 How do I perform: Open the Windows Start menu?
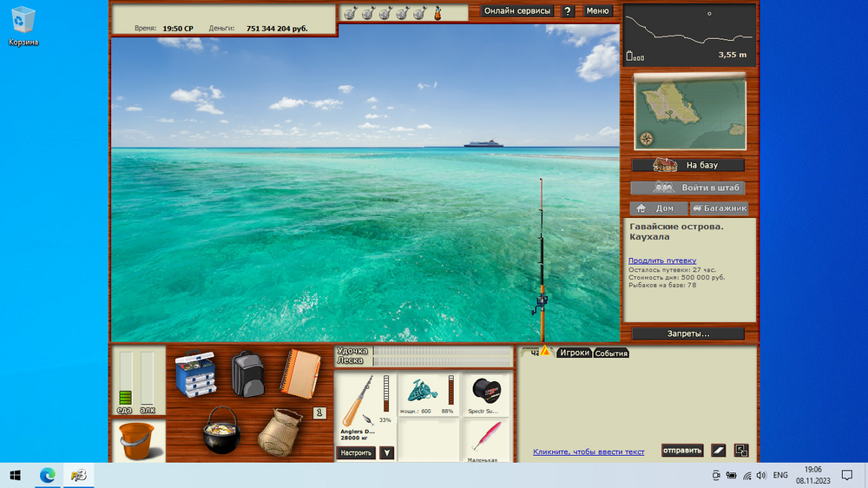click(x=16, y=475)
